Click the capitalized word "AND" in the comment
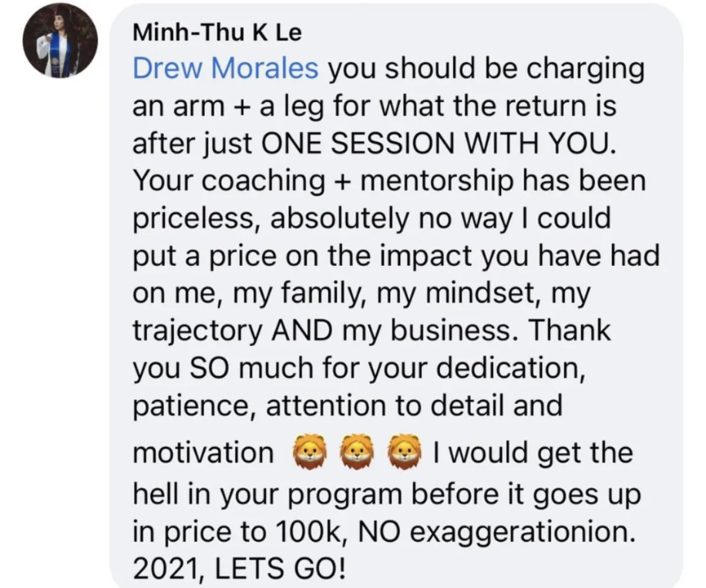This screenshot has width=706, height=588. (299, 332)
